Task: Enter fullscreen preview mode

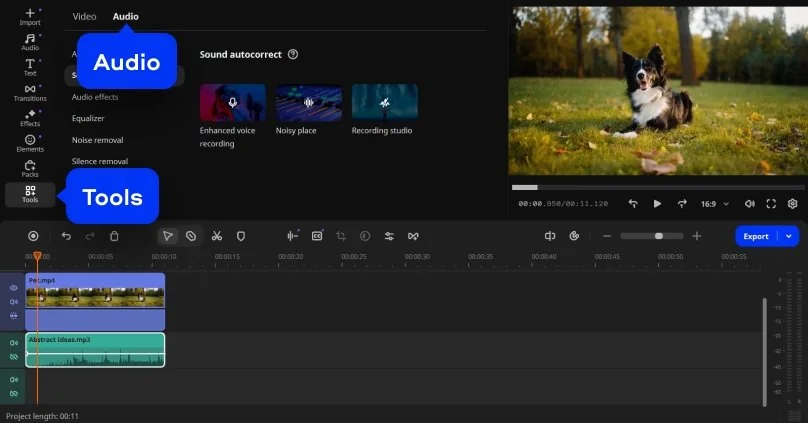Action: click(771, 203)
